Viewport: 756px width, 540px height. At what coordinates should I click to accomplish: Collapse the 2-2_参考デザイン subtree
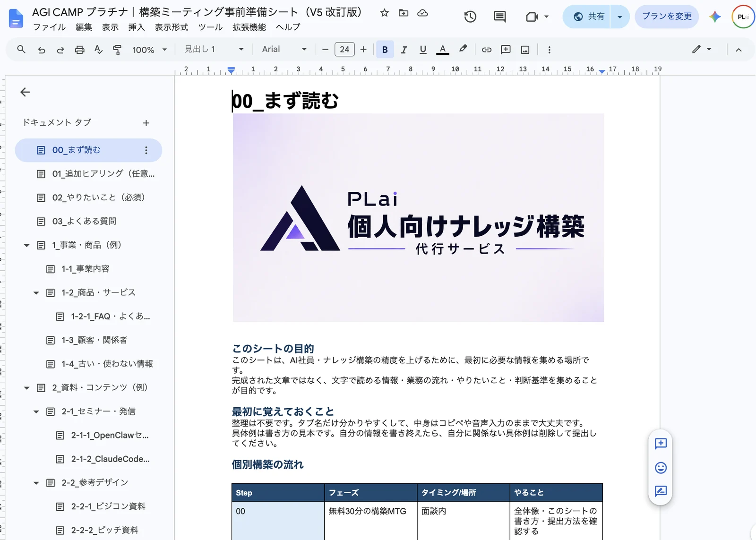pyautogui.click(x=36, y=483)
